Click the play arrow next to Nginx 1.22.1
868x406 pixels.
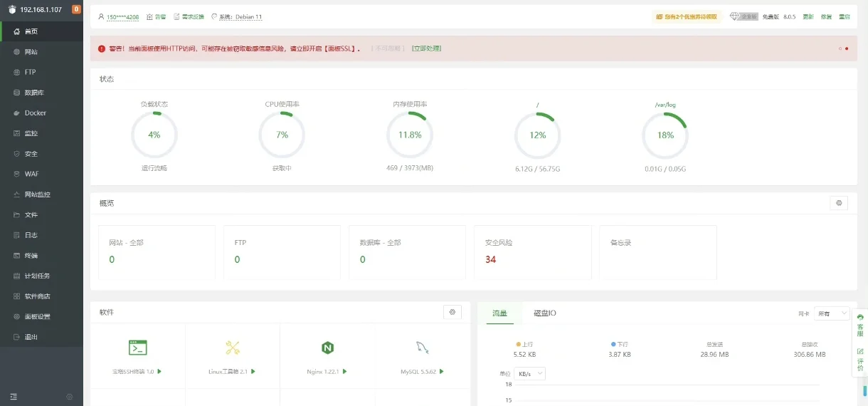pos(345,371)
